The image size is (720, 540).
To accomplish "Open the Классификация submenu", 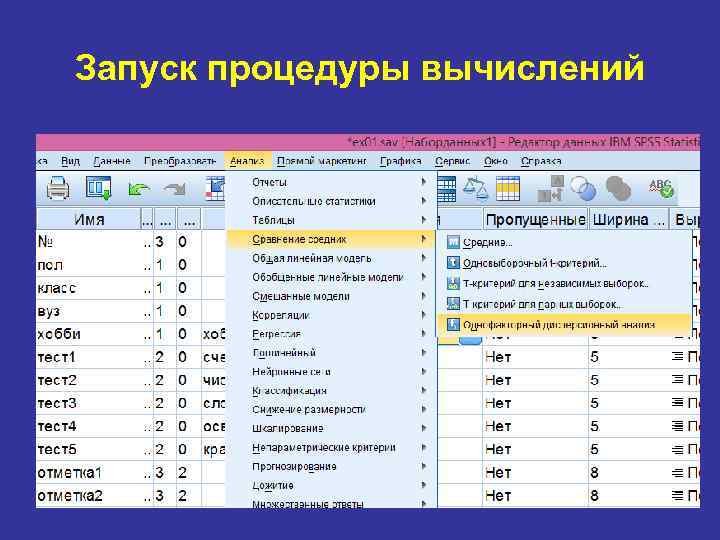I will click(331, 390).
